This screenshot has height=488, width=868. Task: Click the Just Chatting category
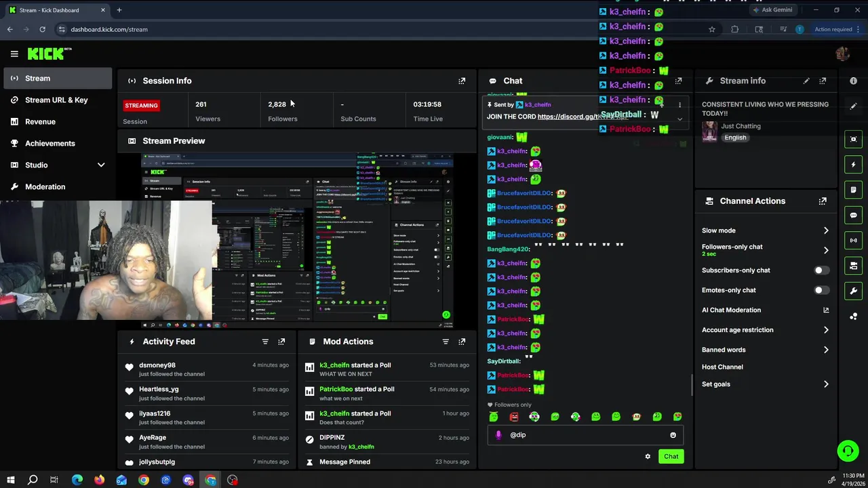(x=741, y=126)
